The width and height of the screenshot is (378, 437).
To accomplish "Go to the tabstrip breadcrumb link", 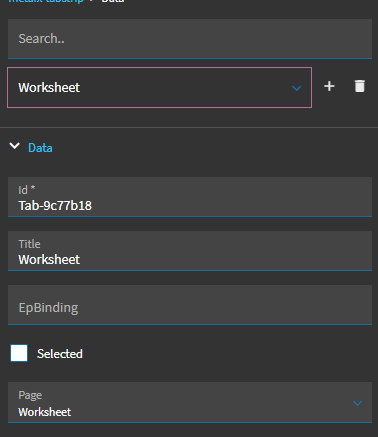I will (x=46, y=1).
